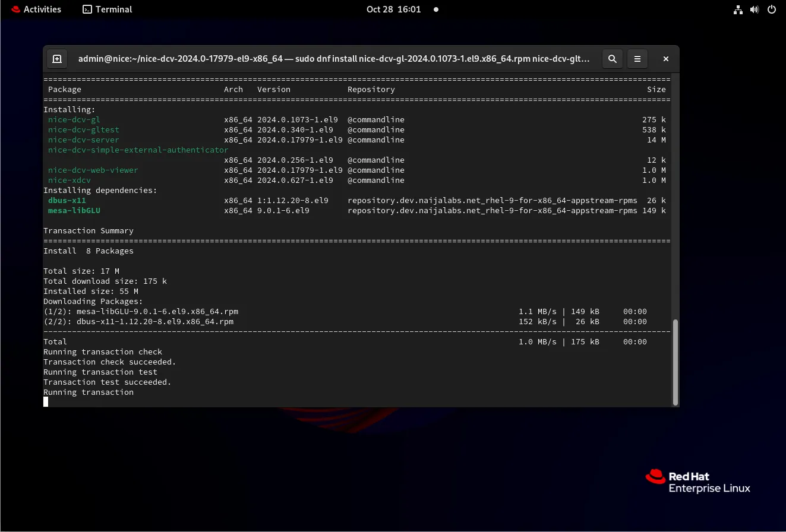Click the Size column header
Viewport: 786px width, 532px height.
pyautogui.click(x=656, y=90)
